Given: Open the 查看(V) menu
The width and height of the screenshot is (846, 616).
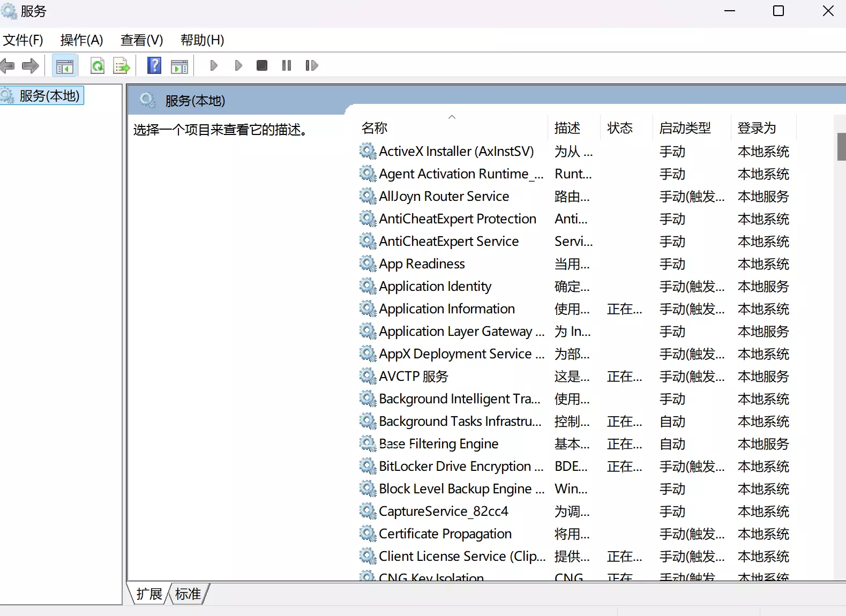Looking at the screenshot, I should (x=141, y=40).
